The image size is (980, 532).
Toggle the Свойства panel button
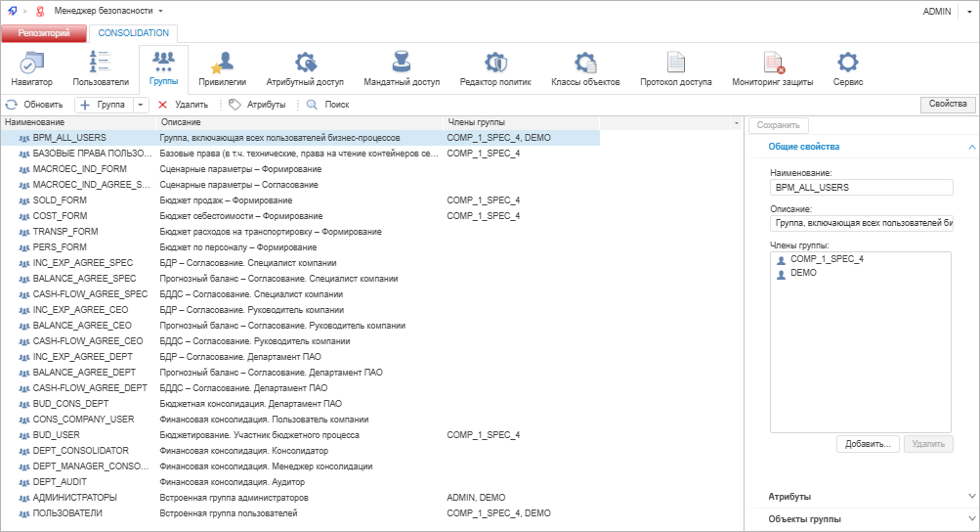948,104
